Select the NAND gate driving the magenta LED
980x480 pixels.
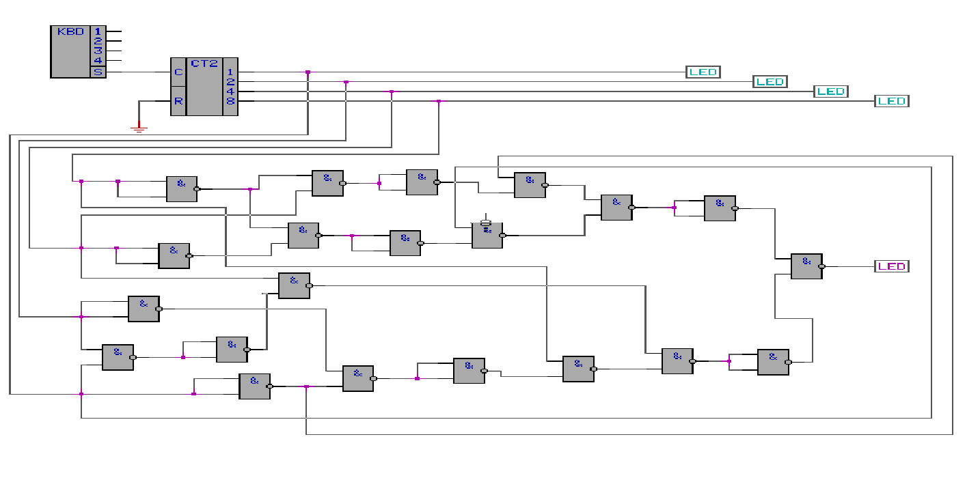tap(808, 266)
